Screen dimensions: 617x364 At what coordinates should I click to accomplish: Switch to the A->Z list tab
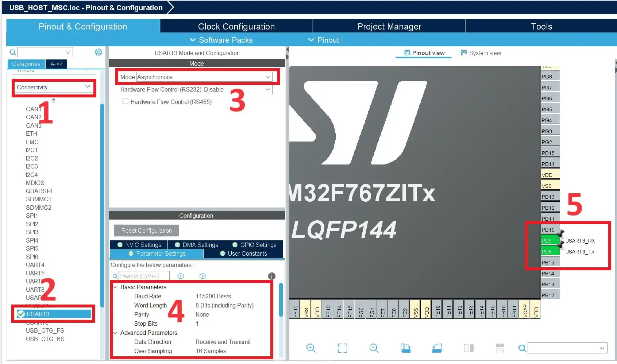57,64
